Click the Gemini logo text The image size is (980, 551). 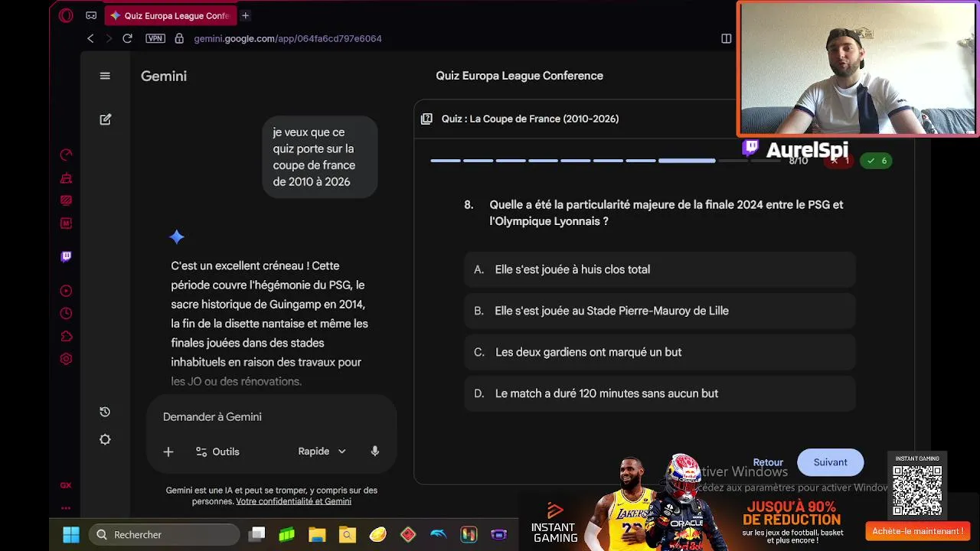click(164, 76)
